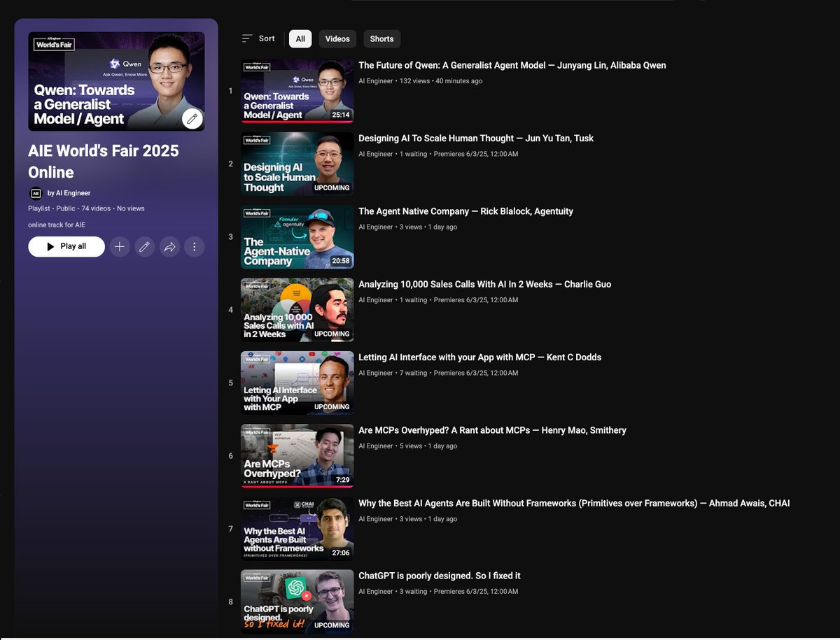Click the playlist cover thumbnail

pyautogui.click(x=116, y=81)
